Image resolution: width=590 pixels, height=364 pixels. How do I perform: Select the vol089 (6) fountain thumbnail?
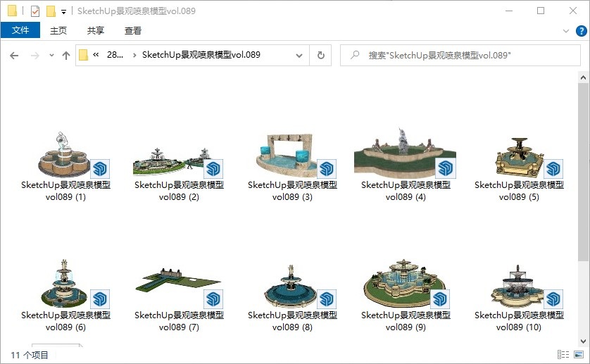point(65,284)
